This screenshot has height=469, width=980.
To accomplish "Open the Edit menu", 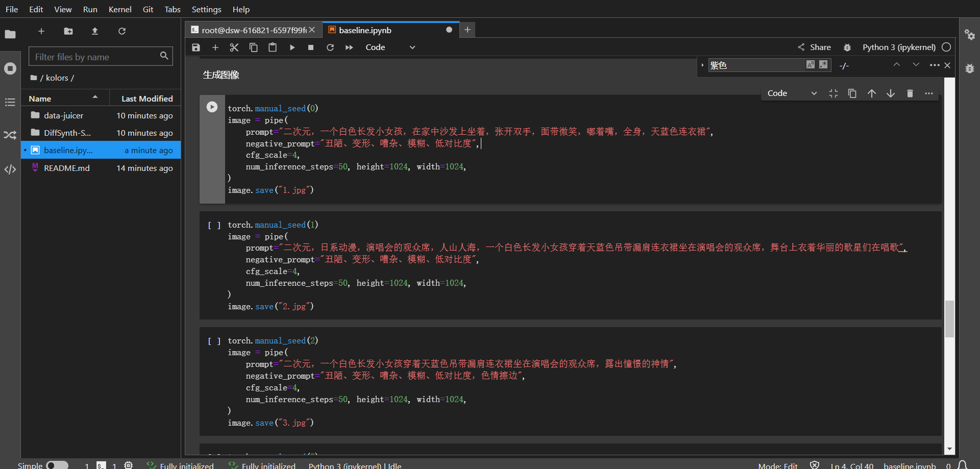I will click(x=36, y=9).
